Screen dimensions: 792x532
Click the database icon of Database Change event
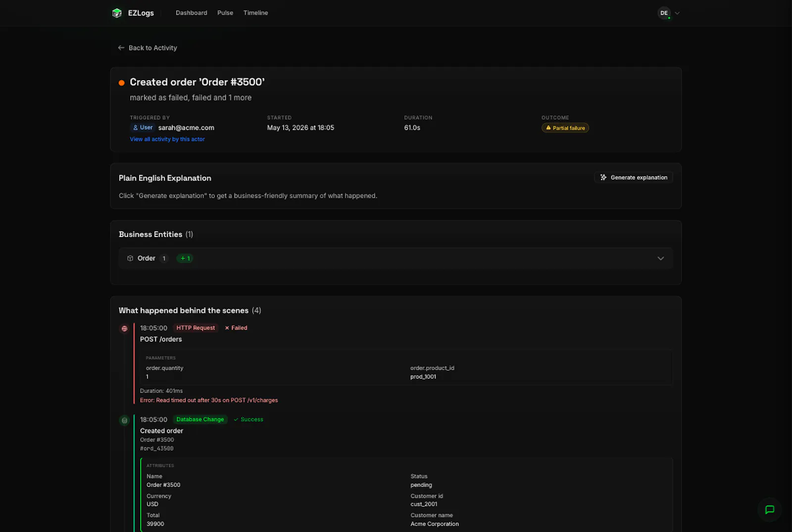pyautogui.click(x=125, y=421)
